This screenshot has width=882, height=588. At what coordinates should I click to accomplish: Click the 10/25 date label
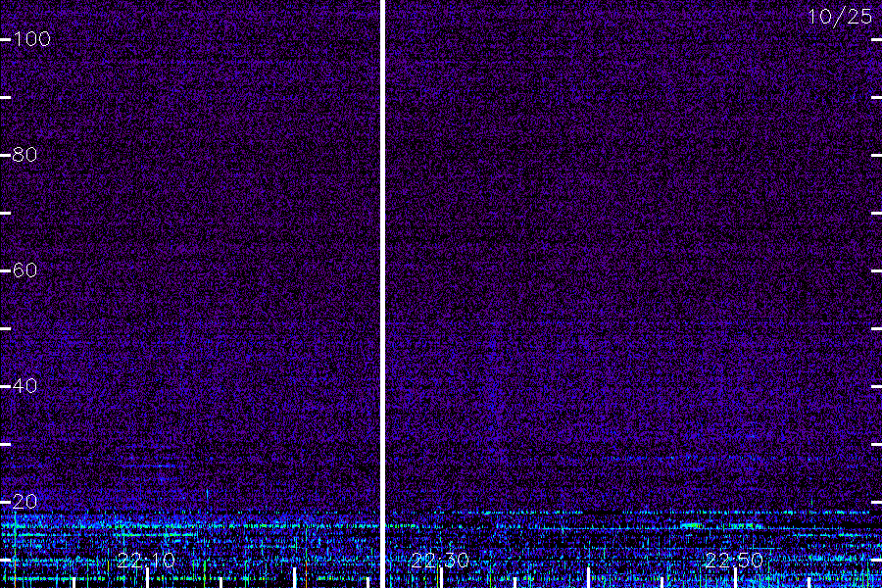(x=840, y=17)
